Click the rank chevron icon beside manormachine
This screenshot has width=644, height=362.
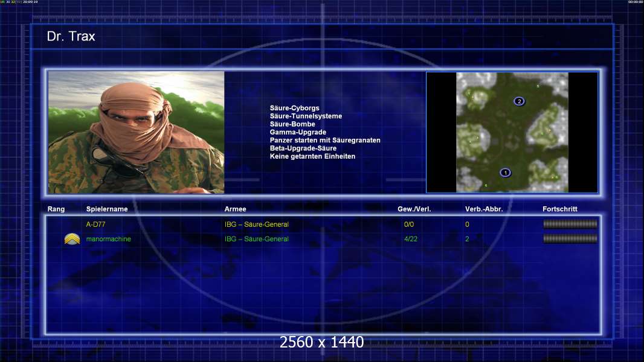pyautogui.click(x=72, y=239)
